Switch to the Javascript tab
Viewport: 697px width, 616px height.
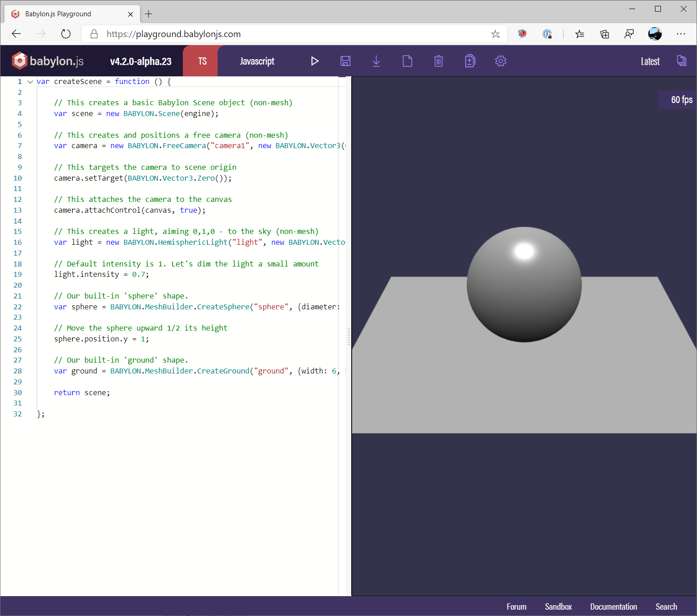click(257, 61)
